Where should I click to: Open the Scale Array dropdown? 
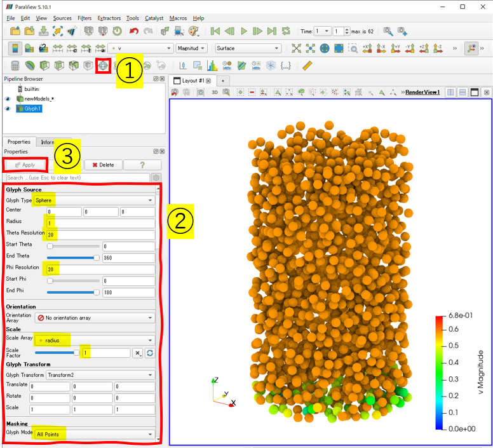pyautogui.click(x=94, y=341)
